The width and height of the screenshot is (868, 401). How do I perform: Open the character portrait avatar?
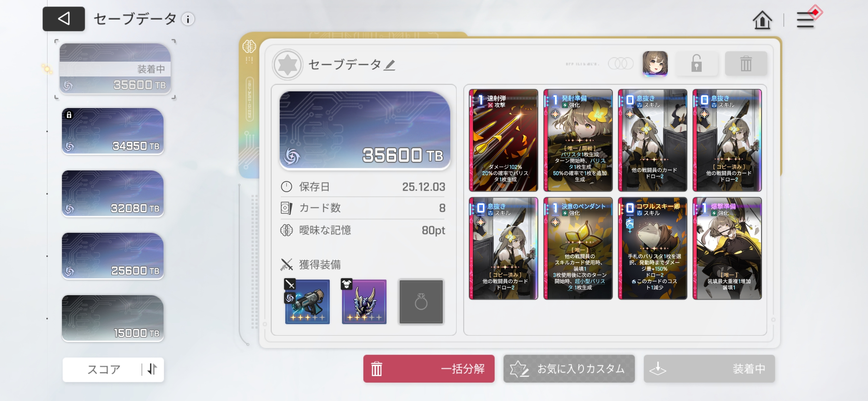[x=655, y=64]
